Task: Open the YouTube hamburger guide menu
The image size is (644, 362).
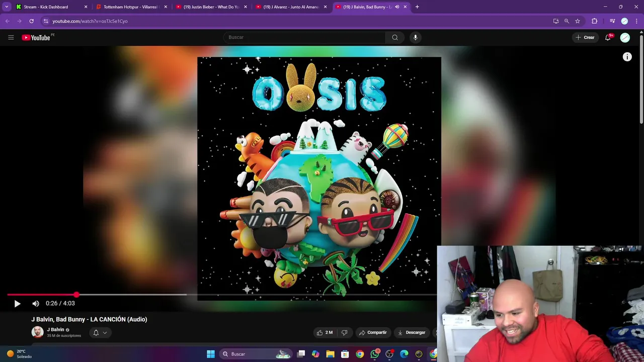Action: click(x=11, y=37)
